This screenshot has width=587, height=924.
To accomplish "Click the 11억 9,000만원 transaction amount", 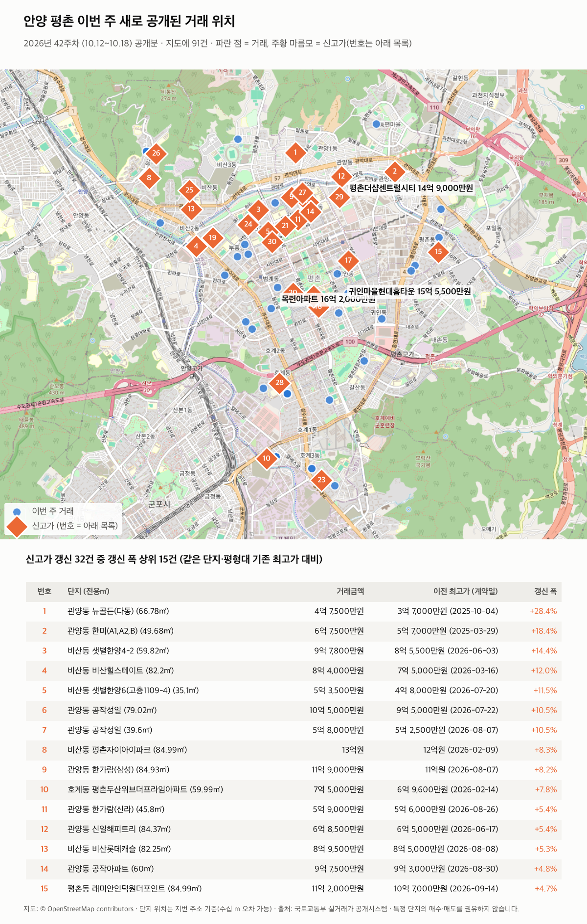I will pyautogui.click(x=338, y=770).
